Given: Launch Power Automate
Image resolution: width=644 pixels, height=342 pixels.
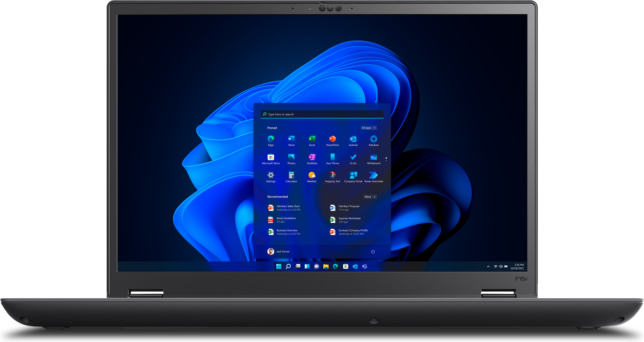Looking at the screenshot, I should 374,175.
